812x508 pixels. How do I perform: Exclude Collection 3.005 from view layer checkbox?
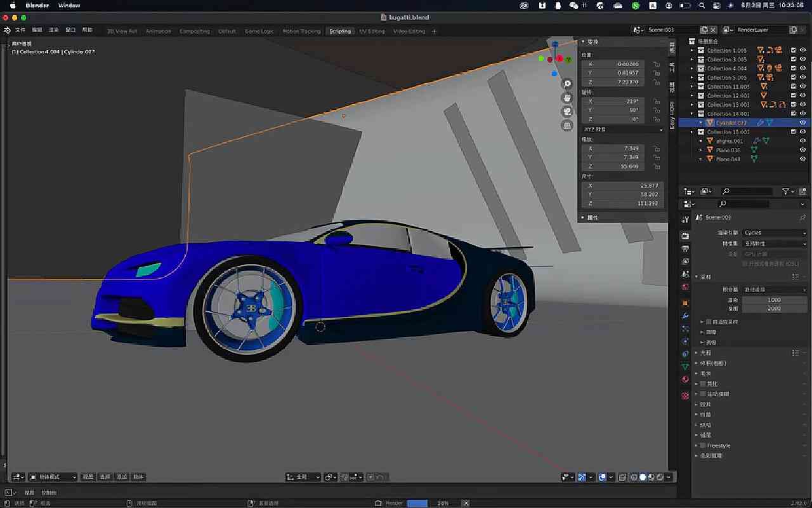(x=794, y=59)
